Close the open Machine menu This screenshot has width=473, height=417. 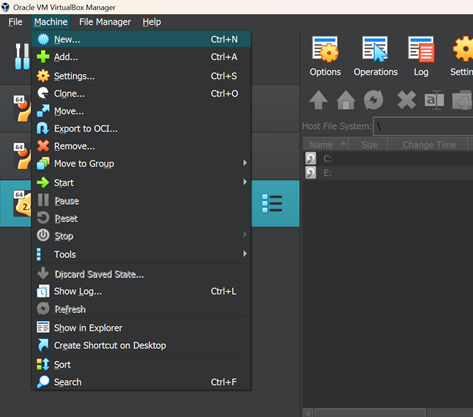coord(51,22)
